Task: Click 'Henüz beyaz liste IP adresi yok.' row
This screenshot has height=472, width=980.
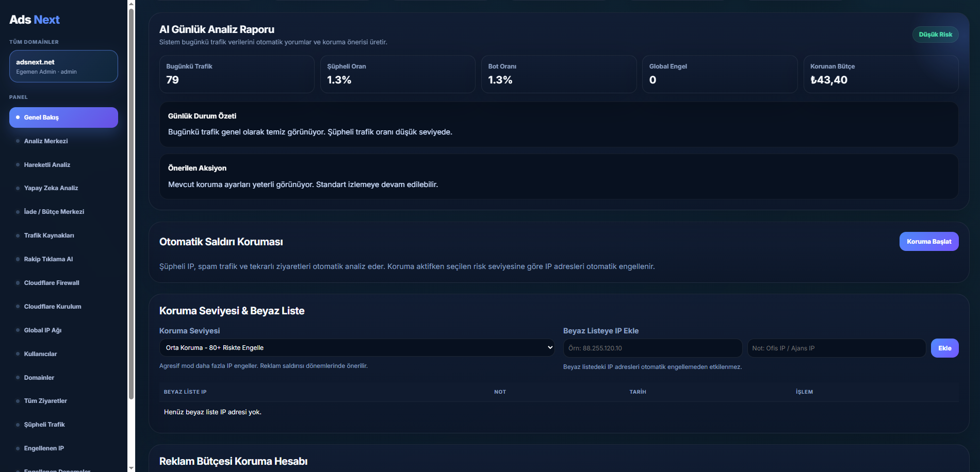Action: tap(559, 412)
